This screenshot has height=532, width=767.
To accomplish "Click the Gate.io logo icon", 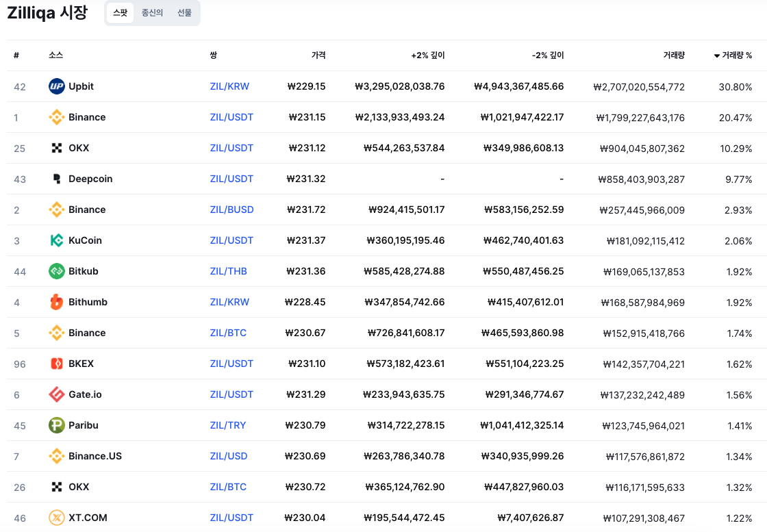I will point(57,394).
